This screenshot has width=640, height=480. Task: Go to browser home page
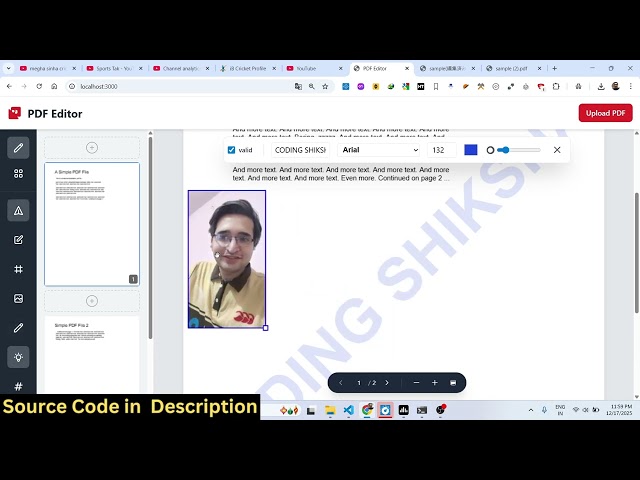pyautogui.click(x=54, y=87)
